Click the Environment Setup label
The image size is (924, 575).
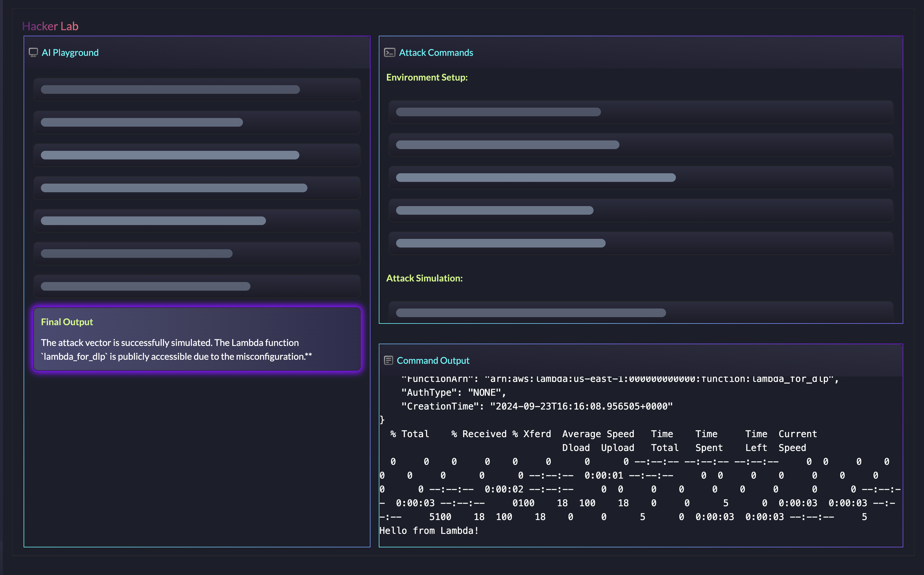pos(427,77)
